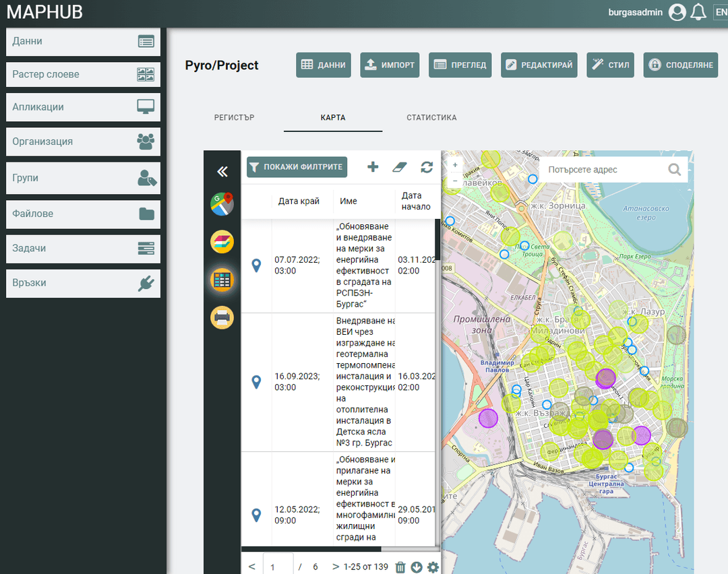728x574 pixels.
Task: Open table settings gear icon
Action: click(x=433, y=567)
